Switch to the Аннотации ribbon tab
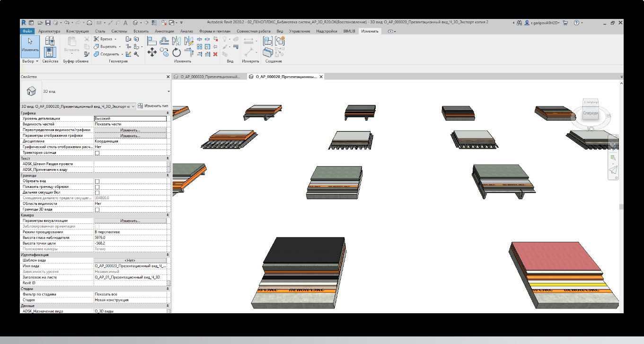Screen dimensions: 644x344 tap(165, 31)
